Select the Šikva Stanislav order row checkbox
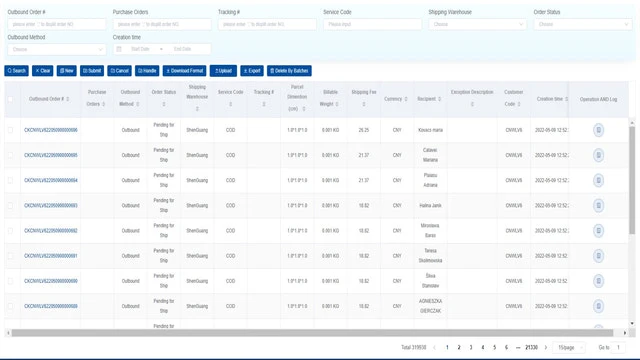This screenshot has height=360, width=640. click(10, 281)
